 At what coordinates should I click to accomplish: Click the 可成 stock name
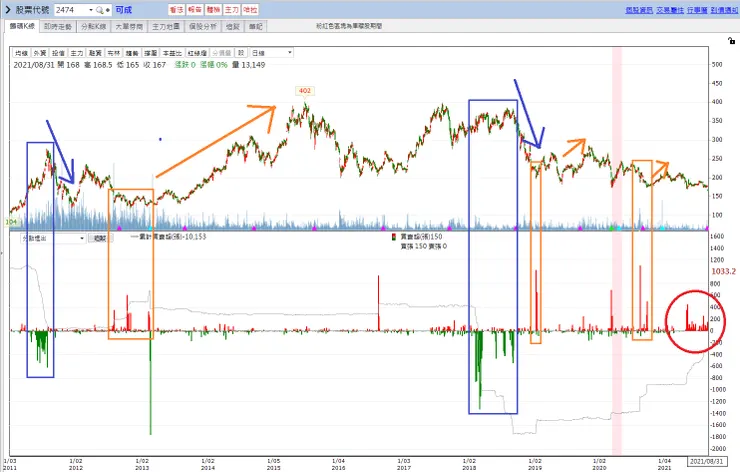[x=124, y=10]
